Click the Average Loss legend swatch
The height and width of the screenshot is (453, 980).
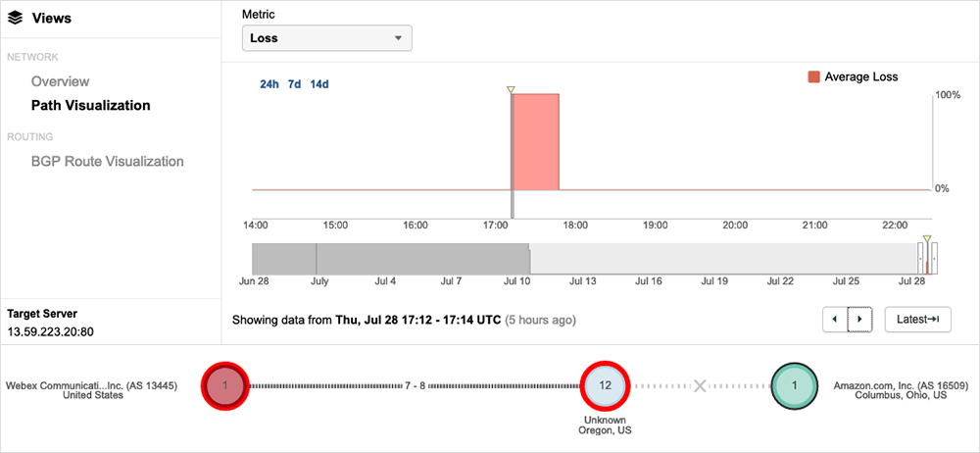812,76
